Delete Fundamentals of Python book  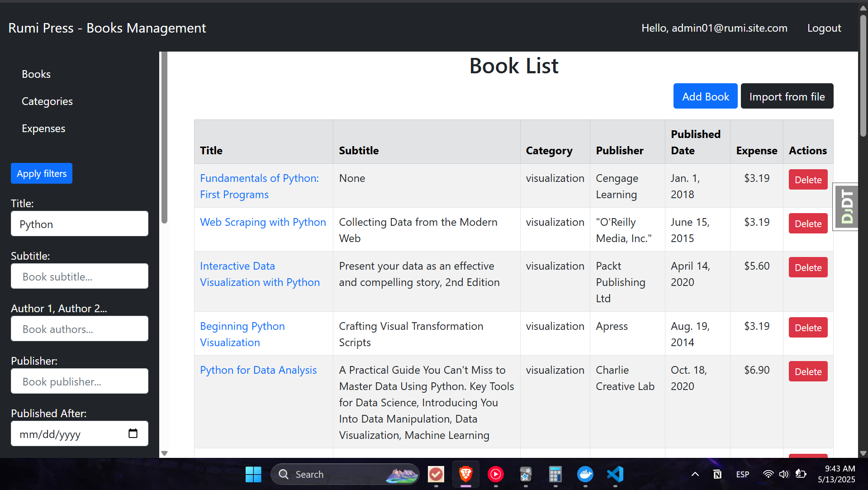click(808, 180)
